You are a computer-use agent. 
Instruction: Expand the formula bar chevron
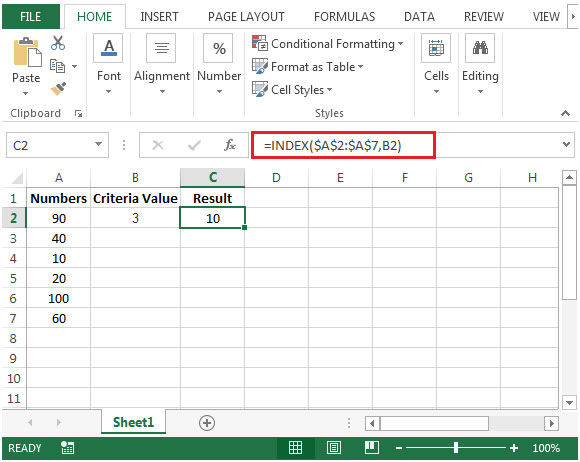(566, 144)
